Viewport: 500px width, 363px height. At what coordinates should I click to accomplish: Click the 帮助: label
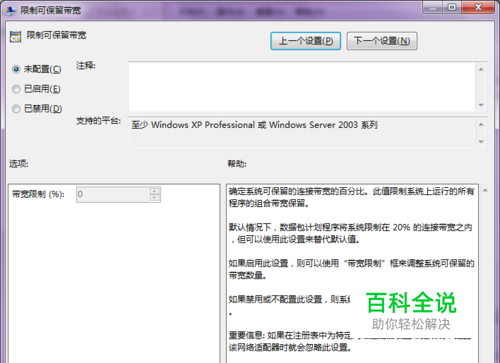[237, 164]
